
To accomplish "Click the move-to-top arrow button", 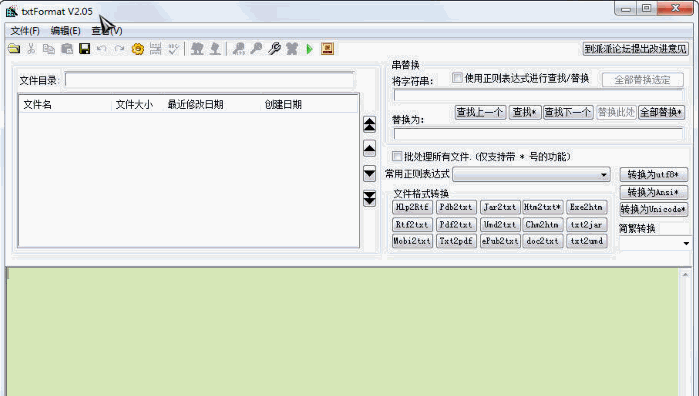I will [x=370, y=124].
